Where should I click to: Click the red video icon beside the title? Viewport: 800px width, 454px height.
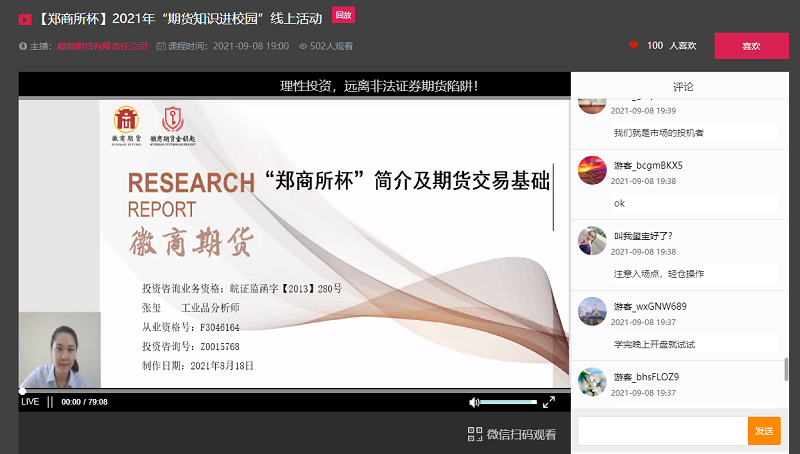coord(24,19)
